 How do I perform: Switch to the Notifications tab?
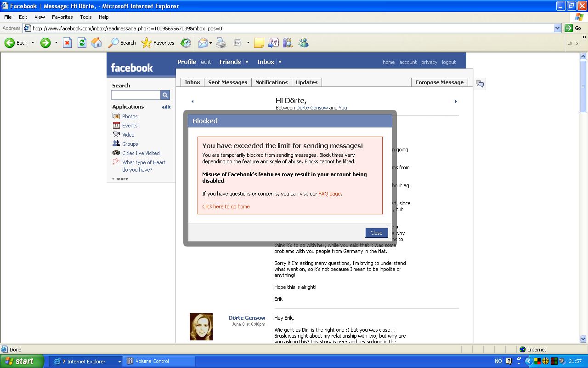coord(271,82)
